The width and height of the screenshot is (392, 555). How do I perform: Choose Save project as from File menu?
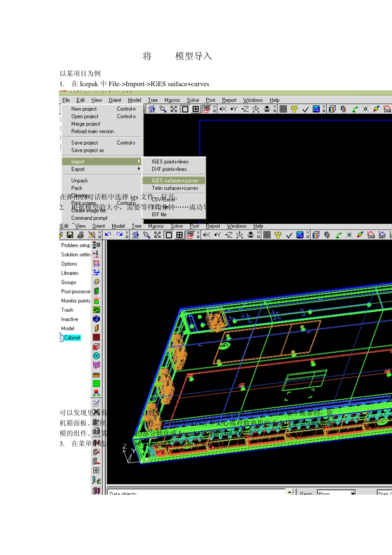(x=87, y=150)
